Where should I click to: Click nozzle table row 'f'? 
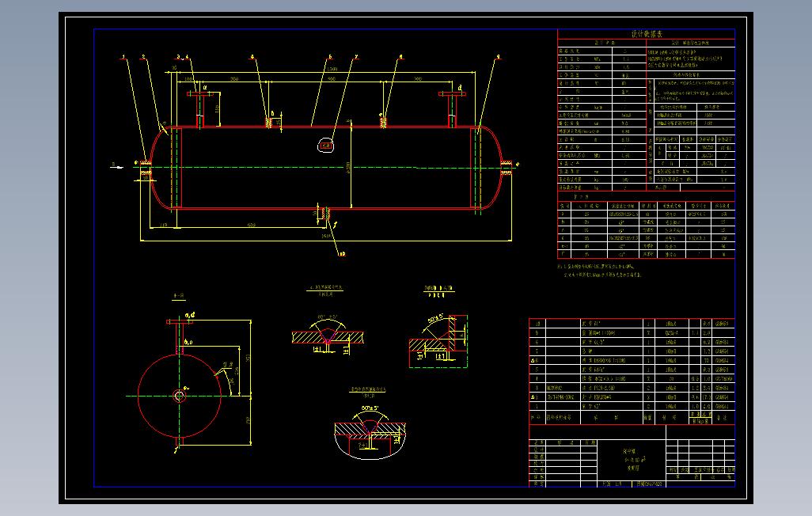(646, 254)
